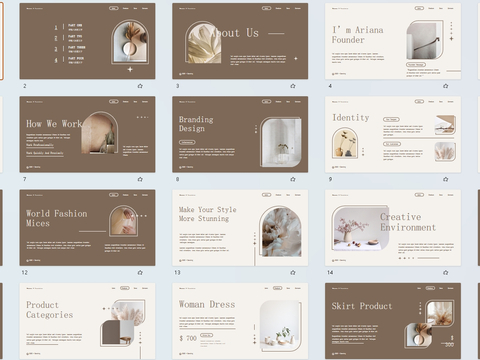Viewport: 480px width, 360px height.
Task: Click the star icon under slide 4
Action: 446,86
